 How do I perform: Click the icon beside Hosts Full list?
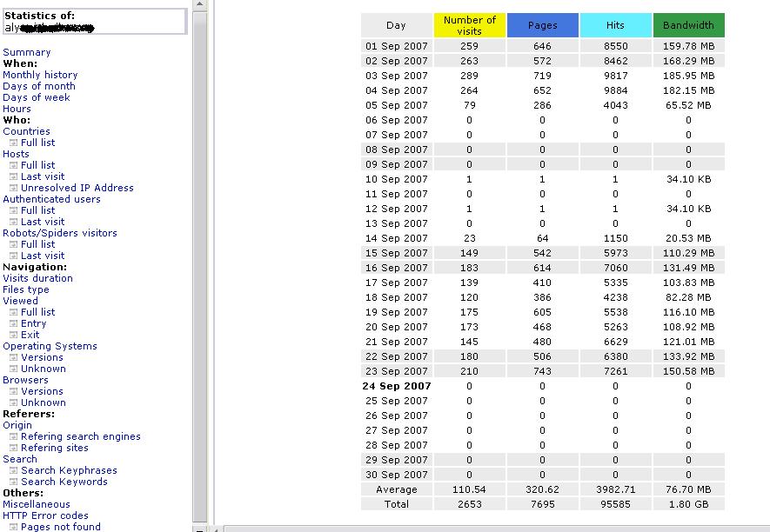pos(14,165)
